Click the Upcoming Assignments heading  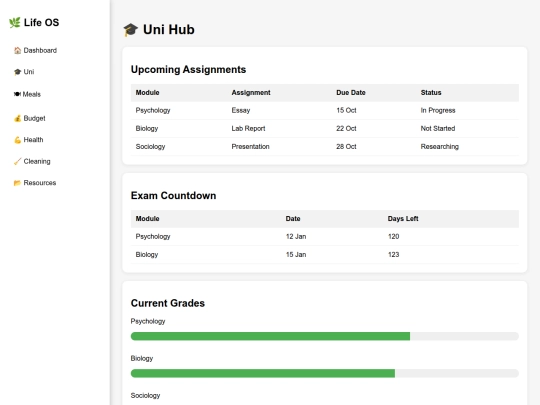[x=188, y=70]
